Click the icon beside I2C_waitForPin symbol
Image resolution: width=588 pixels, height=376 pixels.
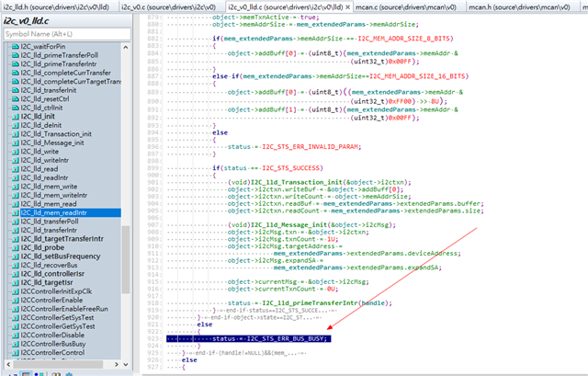[16, 47]
